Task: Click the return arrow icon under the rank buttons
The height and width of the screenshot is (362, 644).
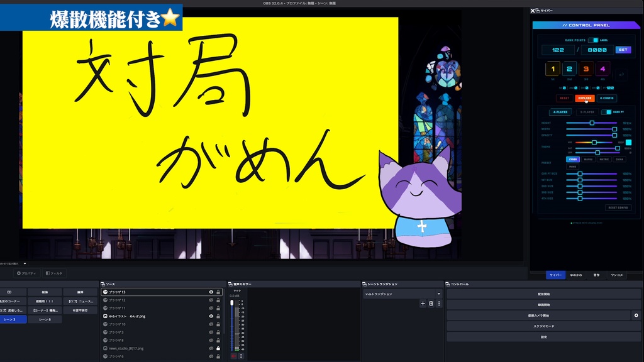Action: [622, 74]
